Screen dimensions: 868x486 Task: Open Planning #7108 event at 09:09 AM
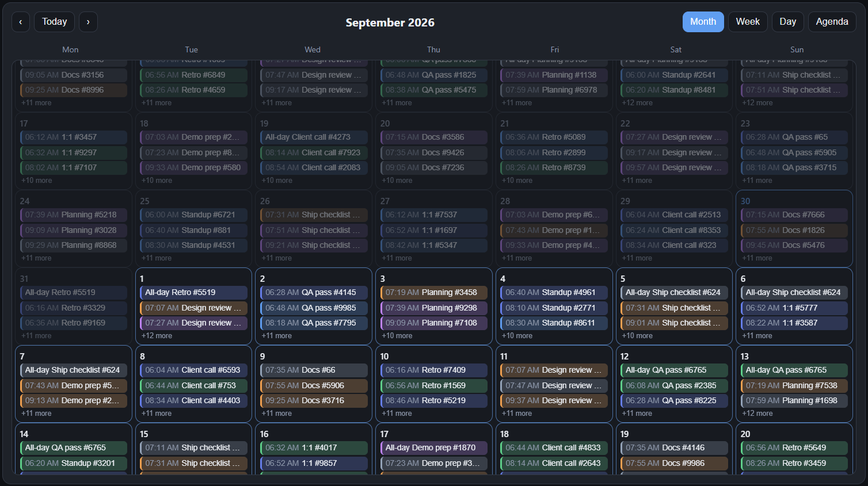pos(434,323)
